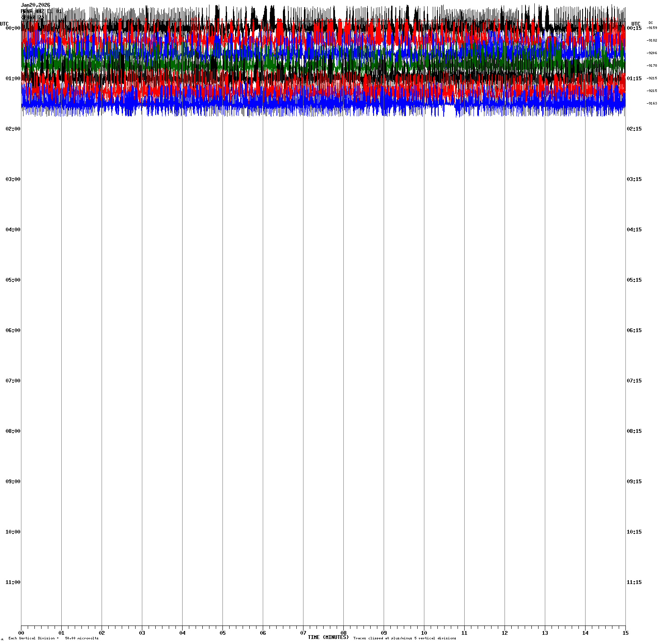Click the 11:00 hour label on left
This screenshot has width=659, height=644.
pyautogui.click(x=13, y=582)
